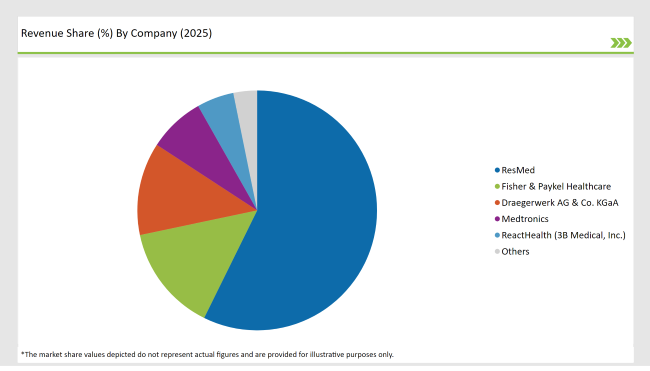Click the ReactHealth legend color dot
The image size is (650, 371).
[497, 235]
